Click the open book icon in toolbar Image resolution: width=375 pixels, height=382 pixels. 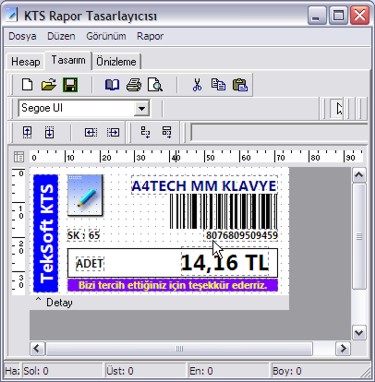[x=112, y=85]
